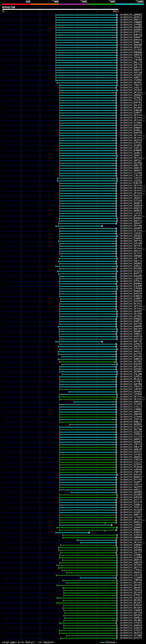Select the UniRef100_A7I8B8 entry
Screen dimensions: 146x644
[131, 635]
